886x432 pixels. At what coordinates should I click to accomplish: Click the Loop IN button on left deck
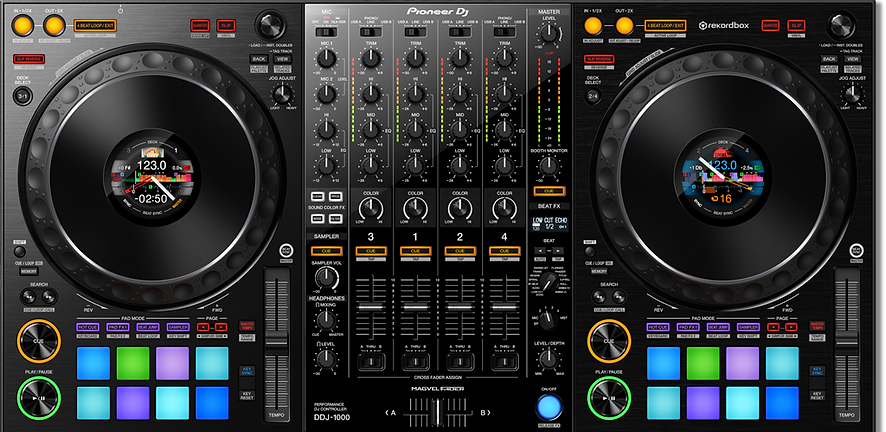[23, 25]
